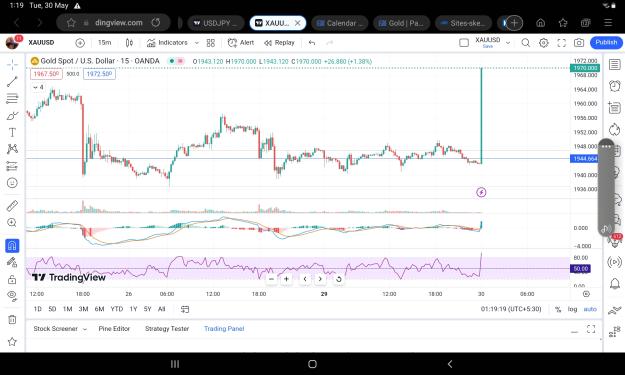
Task: Click the 1972.50 buy price button
Action: (x=99, y=74)
